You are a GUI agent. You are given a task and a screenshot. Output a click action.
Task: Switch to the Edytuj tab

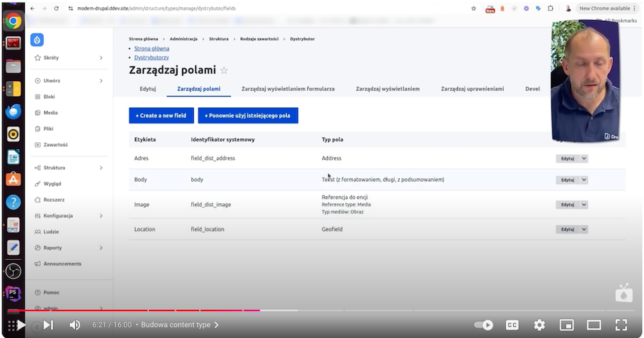(x=148, y=89)
